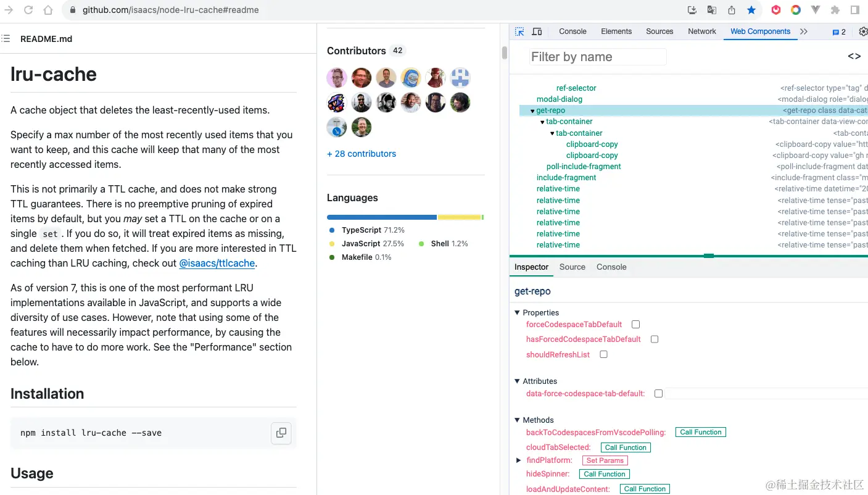The image size is (868, 495).
Task: Open the blue pixel identicon contributor avatar
Action: (460, 78)
